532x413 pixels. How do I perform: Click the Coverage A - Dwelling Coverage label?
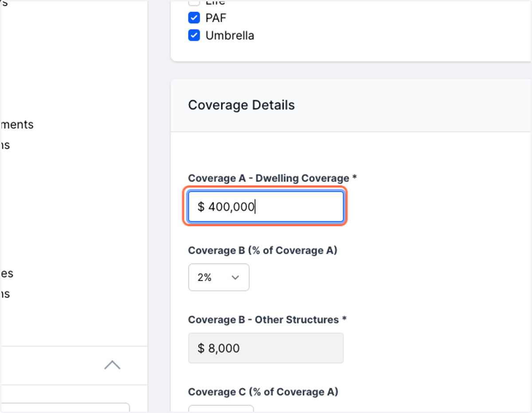(x=272, y=178)
